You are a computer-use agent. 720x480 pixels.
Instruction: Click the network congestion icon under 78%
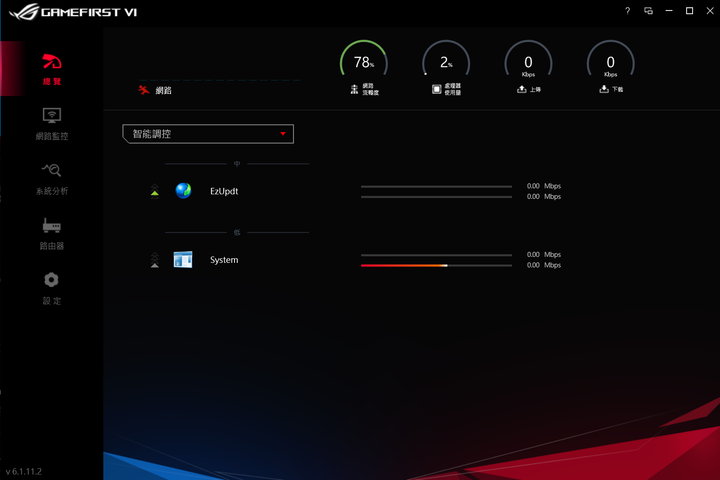[354, 89]
